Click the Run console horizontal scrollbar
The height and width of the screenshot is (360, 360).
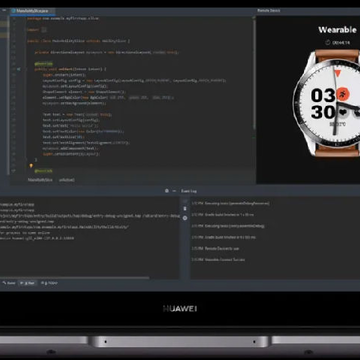pyautogui.click(x=75, y=278)
